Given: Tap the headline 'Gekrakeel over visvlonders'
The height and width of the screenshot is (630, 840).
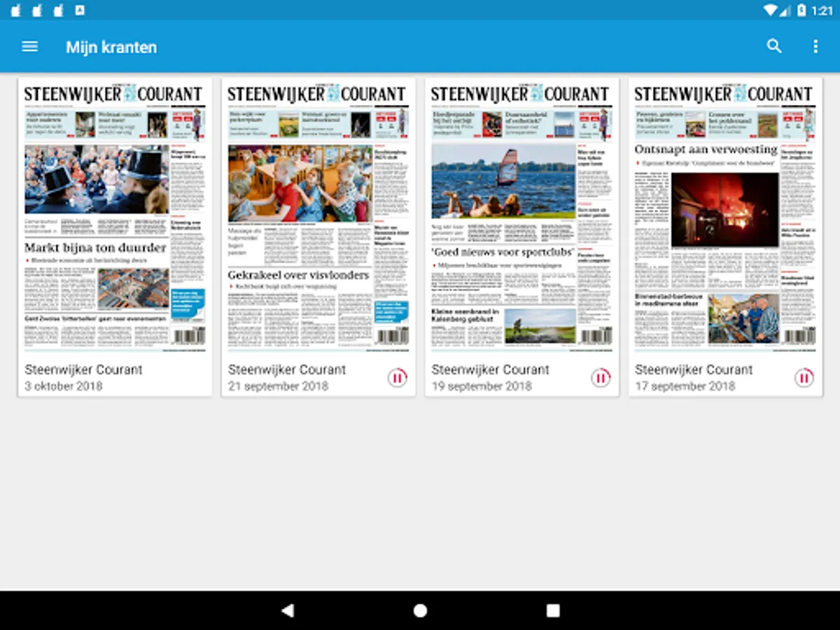Looking at the screenshot, I should point(297,275).
